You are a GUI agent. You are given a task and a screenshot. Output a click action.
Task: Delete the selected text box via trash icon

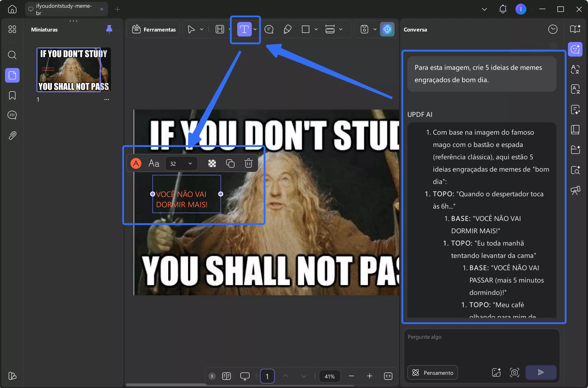(248, 163)
